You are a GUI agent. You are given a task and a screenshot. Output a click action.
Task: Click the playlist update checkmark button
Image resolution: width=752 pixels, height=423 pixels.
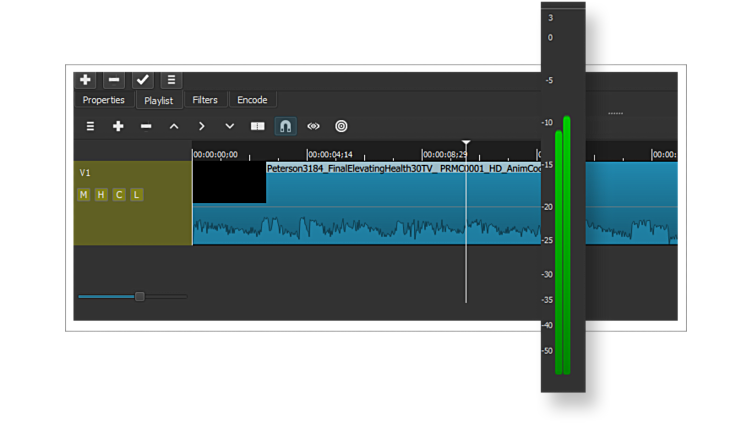pos(143,80)
